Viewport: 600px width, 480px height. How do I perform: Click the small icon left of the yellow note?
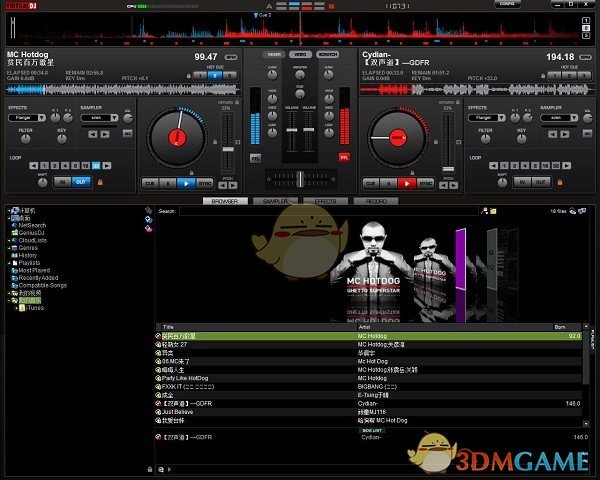tap(485, 211)
